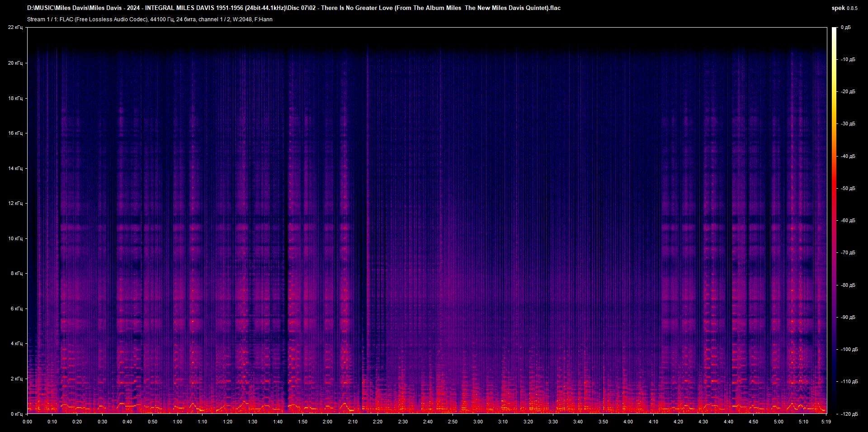Pick the 0:20 time axis label

pos(77,422)
